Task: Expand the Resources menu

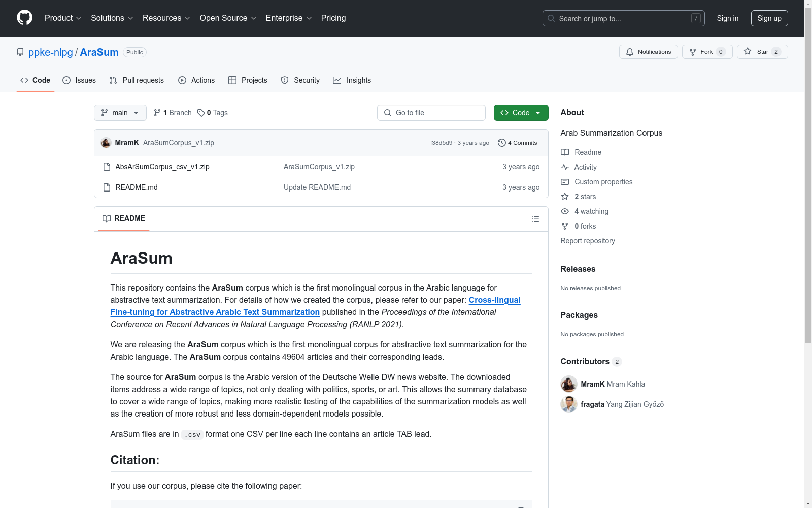Action: pos(166,18)
